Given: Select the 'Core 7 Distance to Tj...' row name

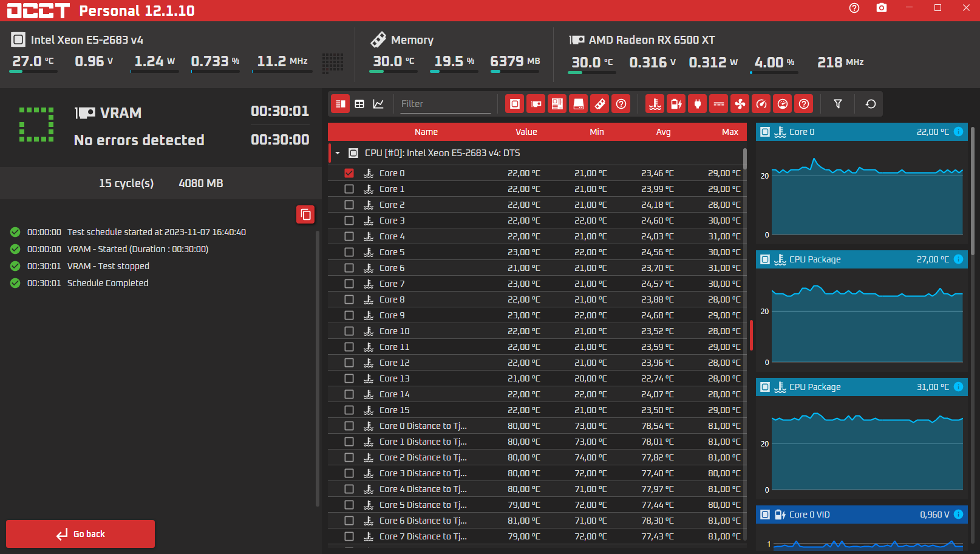Looking at the screenshot, I should pyautogui.click(x=423, y=536).
